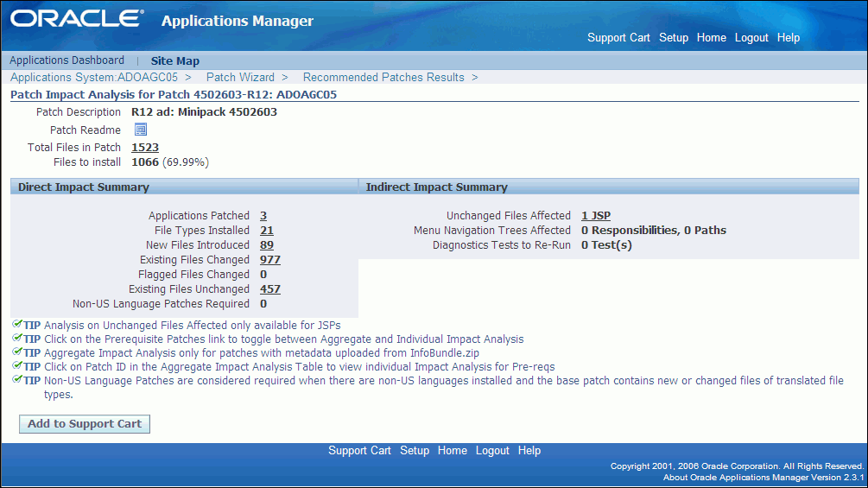The height and width of the screenshot is (488, 868).
Task: Follow Applications System:ADOAGC05 breadcrumb
Action: [94, 78]
